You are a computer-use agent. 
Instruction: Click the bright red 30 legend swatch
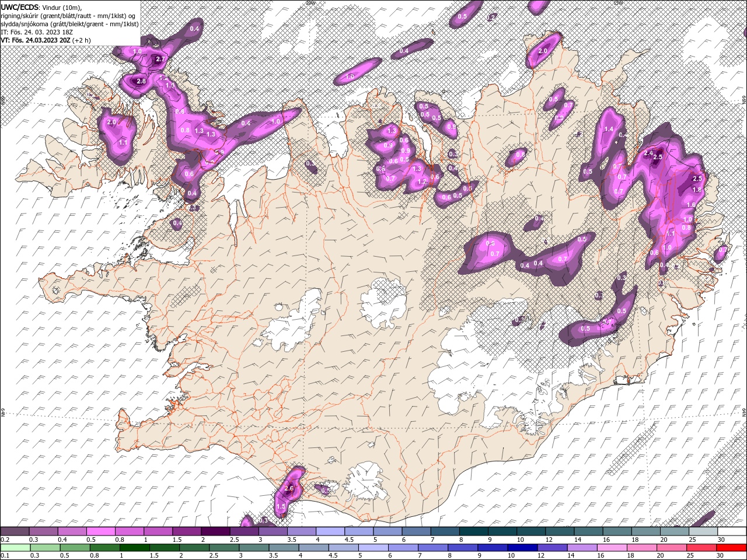click(731, 547)
